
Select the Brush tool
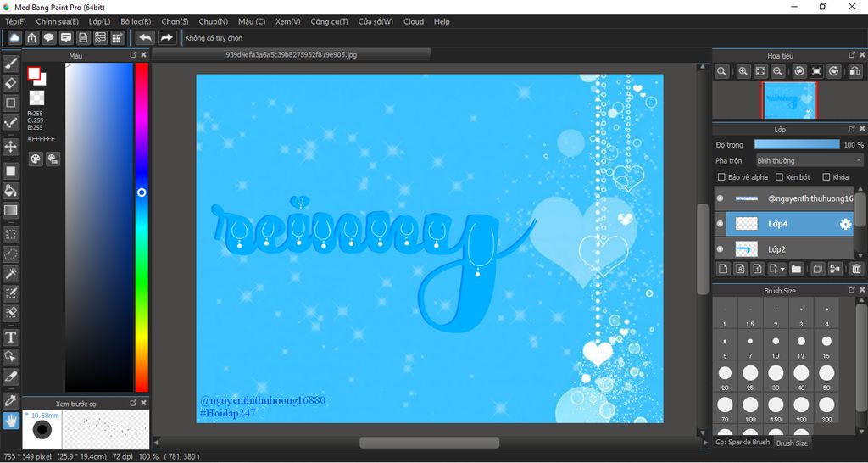click(10, 64)
